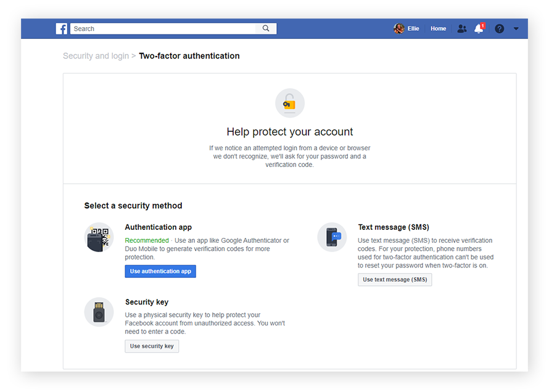Open the Security and login breadcrumb link

96,55
